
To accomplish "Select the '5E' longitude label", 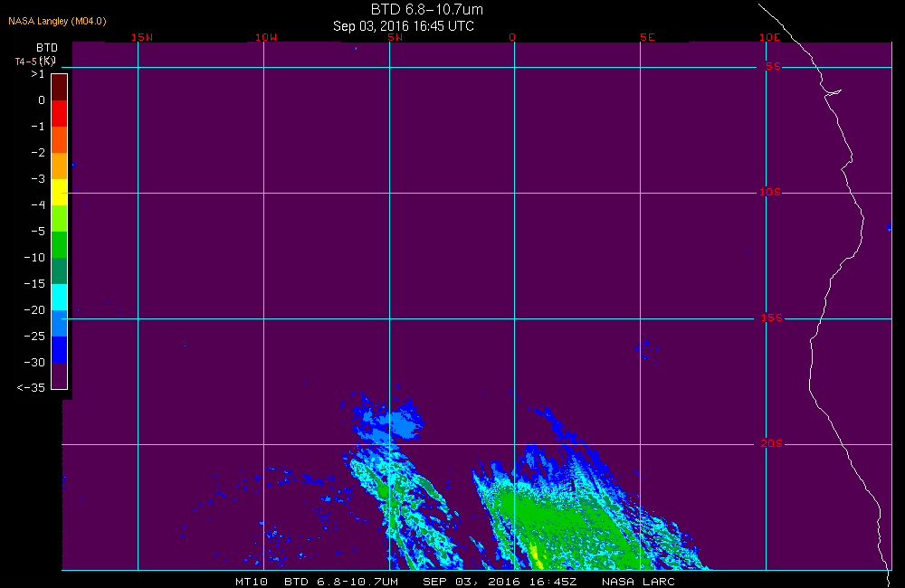I will (x=647, y=37).
